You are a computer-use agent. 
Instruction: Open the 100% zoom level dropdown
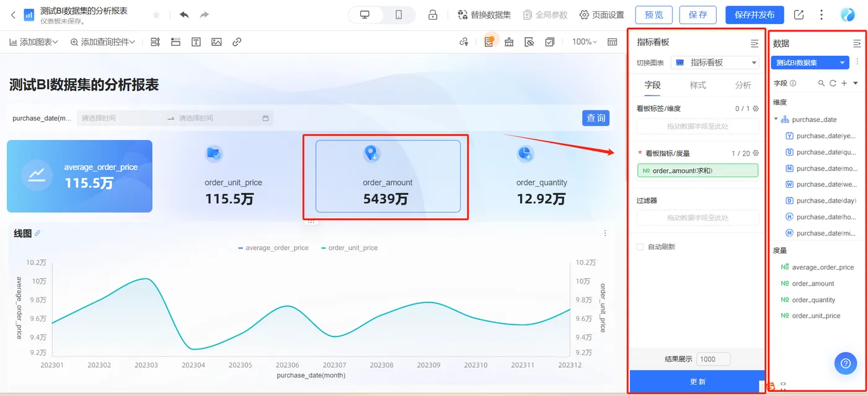(585, 42)
